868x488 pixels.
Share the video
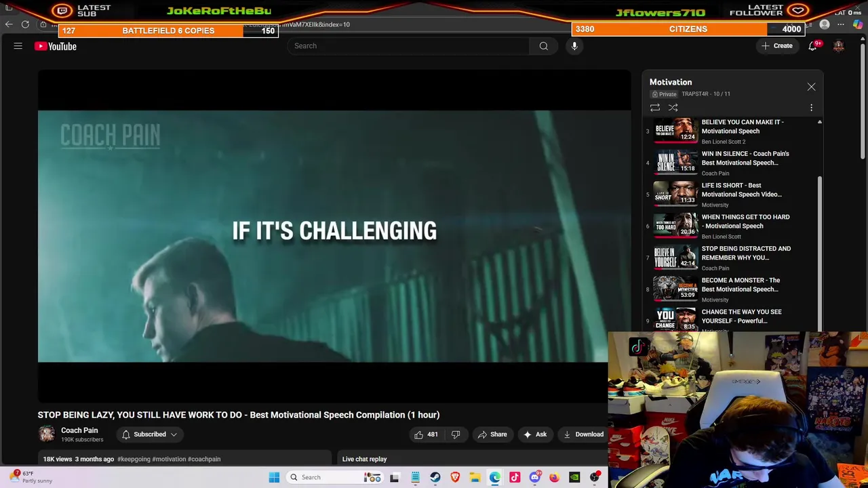[x=492, y=434]
